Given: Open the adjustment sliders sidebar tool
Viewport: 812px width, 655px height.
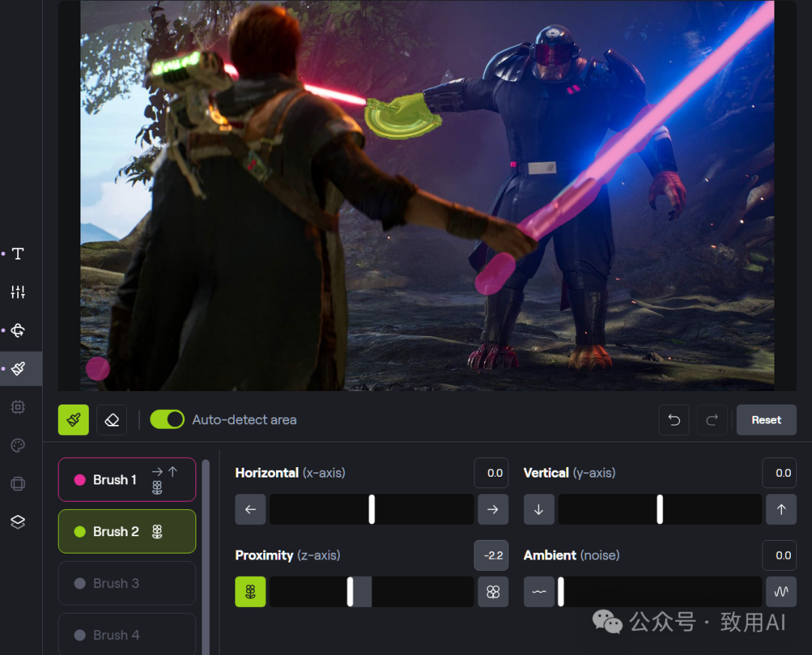Looking at the screenshot, I should [x=18, y=292].
